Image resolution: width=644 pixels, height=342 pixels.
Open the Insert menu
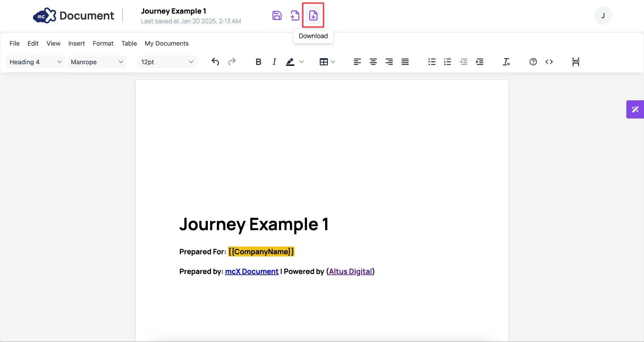[76, 43]
